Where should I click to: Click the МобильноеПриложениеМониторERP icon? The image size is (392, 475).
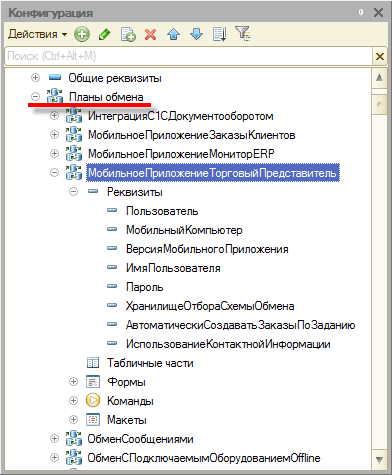[74, 153]
